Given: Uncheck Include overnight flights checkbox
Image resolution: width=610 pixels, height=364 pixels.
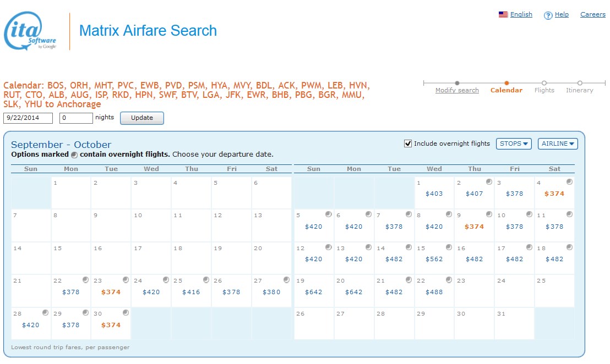Looking at the screenshot, I should click(408, 144).
